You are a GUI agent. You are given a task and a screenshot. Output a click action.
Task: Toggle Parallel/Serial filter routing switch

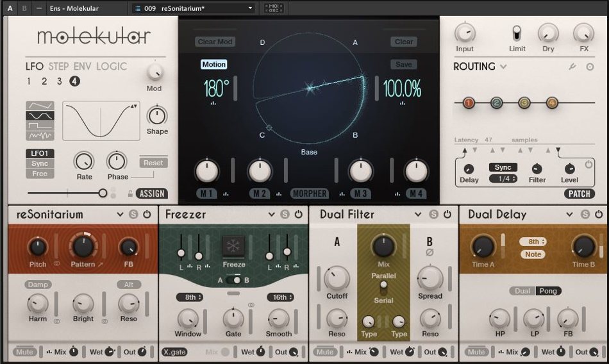pos(383,285)
